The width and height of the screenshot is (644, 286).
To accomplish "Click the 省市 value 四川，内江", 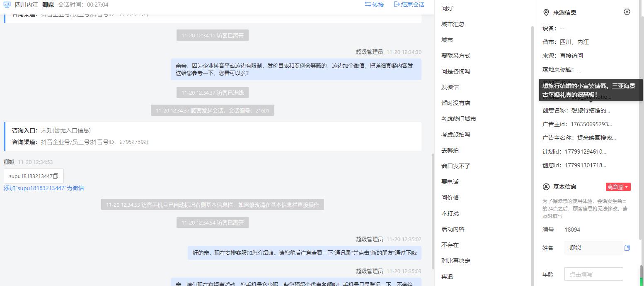I will click(x=574, y=42).
